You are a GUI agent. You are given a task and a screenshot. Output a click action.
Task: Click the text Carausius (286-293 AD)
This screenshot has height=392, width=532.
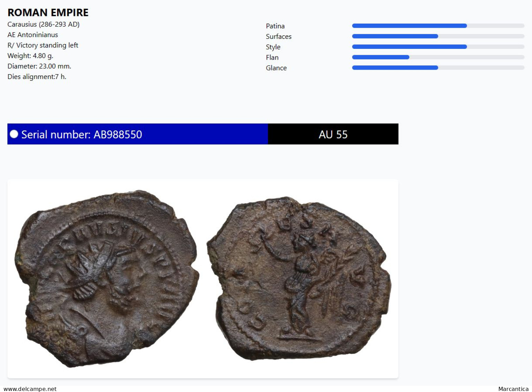[x=44, y=24]
